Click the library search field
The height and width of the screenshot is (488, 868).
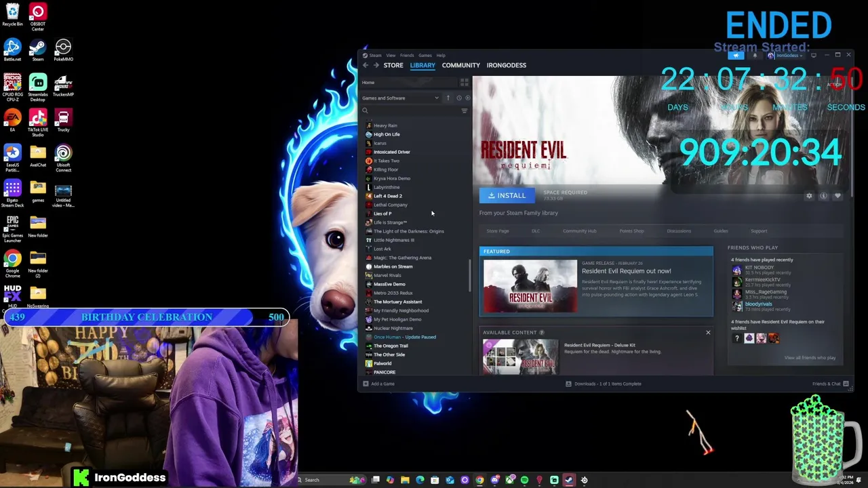411,110
